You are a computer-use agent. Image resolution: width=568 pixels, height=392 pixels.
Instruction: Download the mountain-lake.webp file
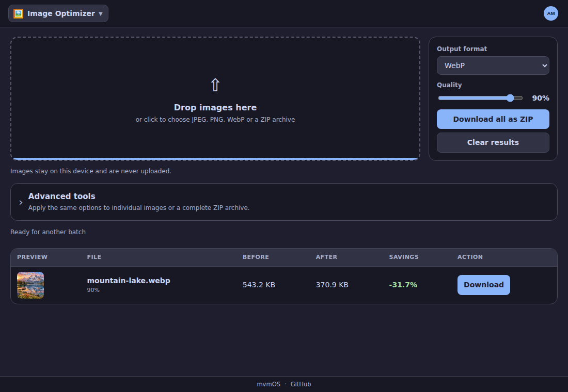(x=484, y=285)
